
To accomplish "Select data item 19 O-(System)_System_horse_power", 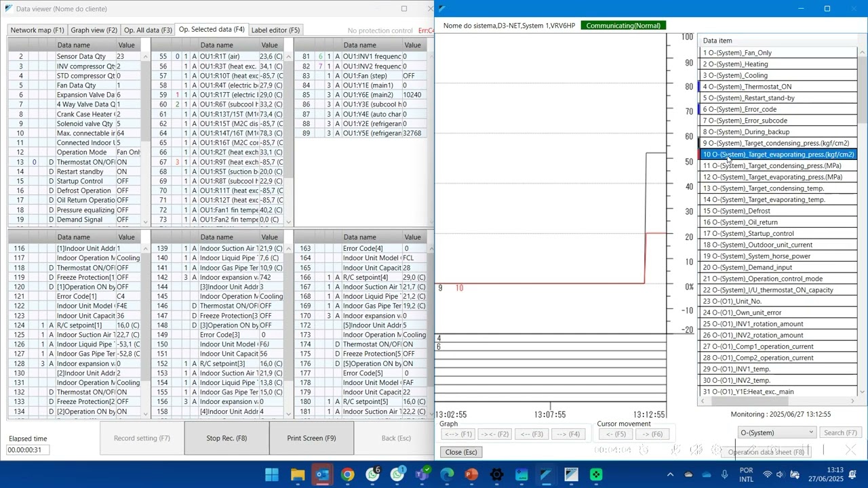I will pyautogui.click(x=778, y=256).
